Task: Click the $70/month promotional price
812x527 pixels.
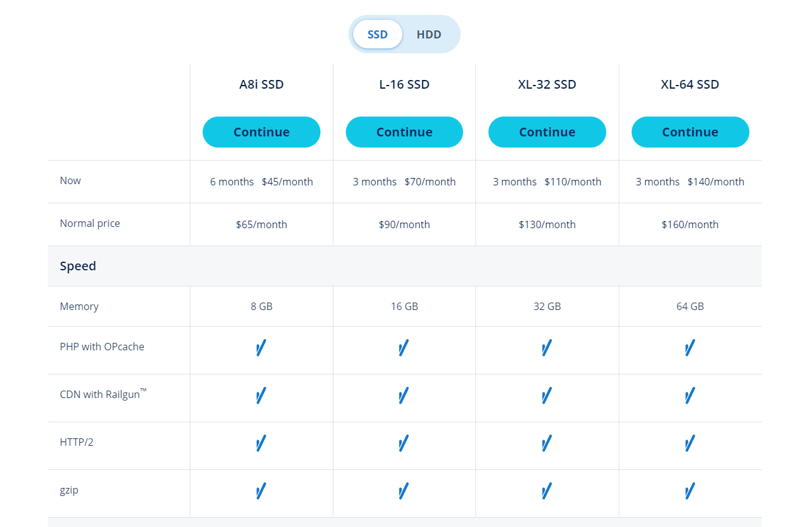Action: point(430,182)
